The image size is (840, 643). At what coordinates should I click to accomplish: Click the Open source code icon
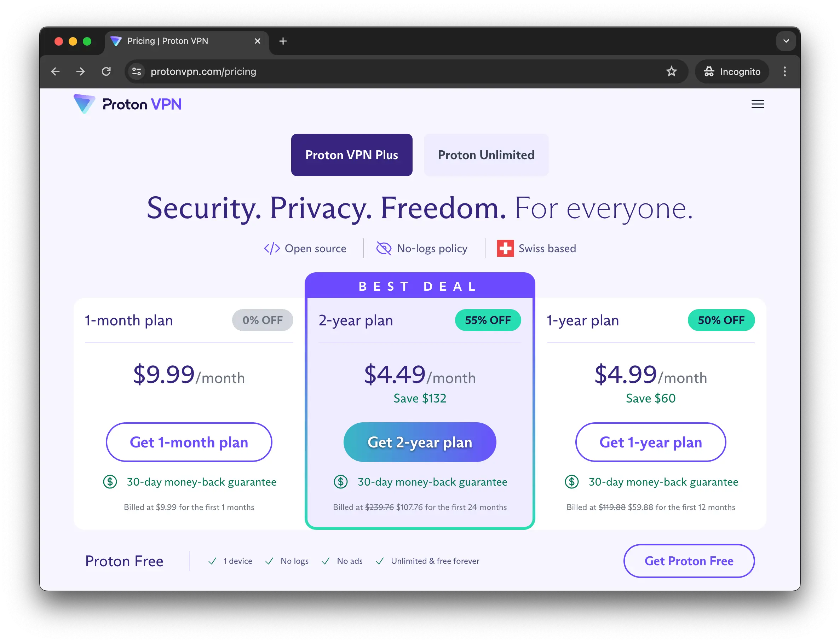pos(271,248)
